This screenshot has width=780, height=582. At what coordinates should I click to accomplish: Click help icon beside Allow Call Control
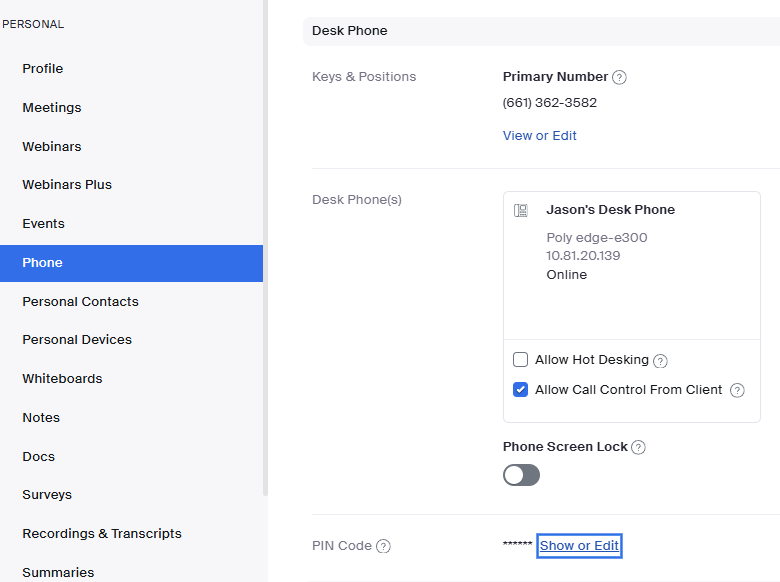click(737, 391)
